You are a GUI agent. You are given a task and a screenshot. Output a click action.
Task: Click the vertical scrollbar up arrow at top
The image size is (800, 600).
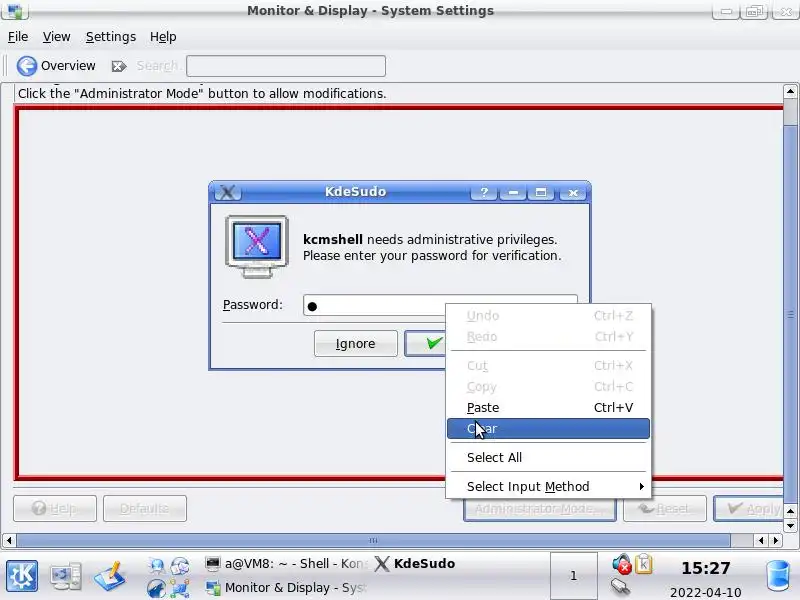click(790, 91)
